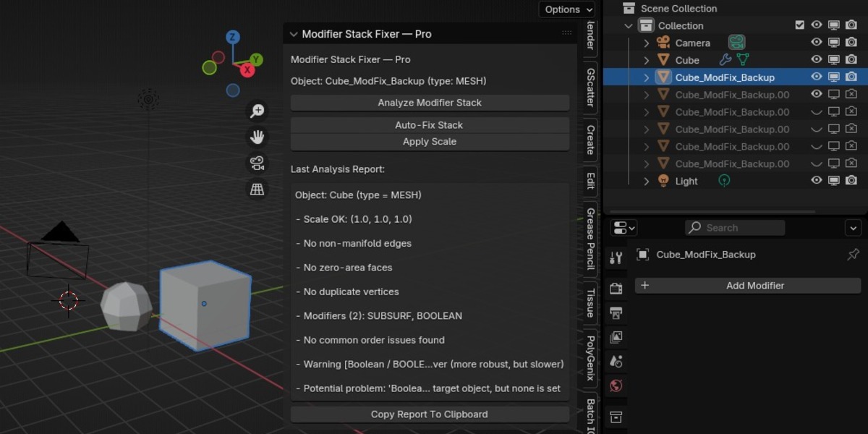Hide the Camera with its eye icon
This screenshot has width=868, height=434.
tap(817, 43)
